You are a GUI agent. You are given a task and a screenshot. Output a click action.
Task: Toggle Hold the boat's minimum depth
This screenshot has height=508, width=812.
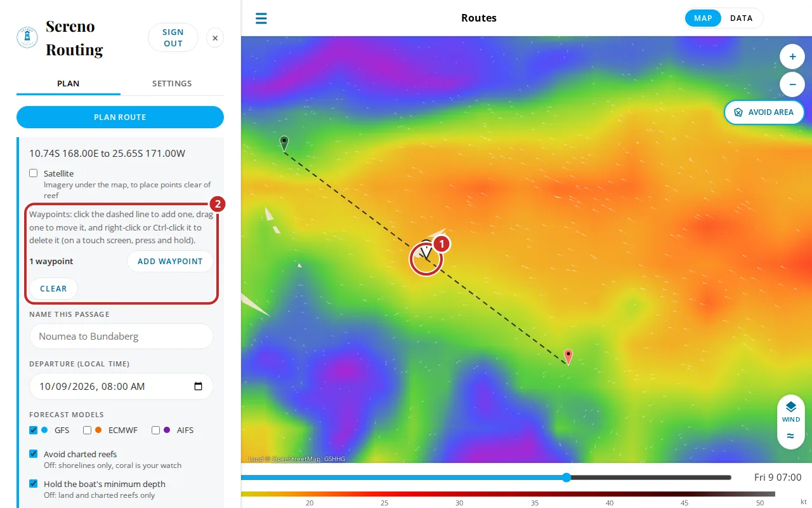pos(34,484)
